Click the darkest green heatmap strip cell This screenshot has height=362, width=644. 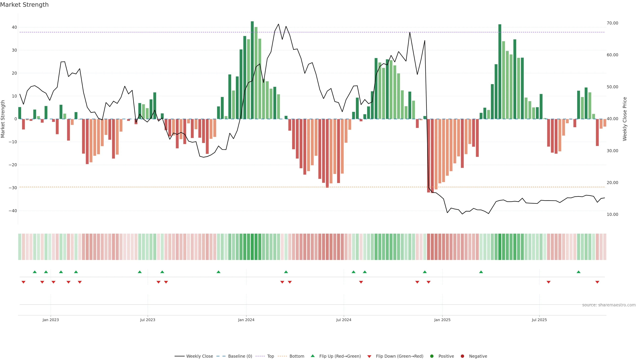point(252,247)
